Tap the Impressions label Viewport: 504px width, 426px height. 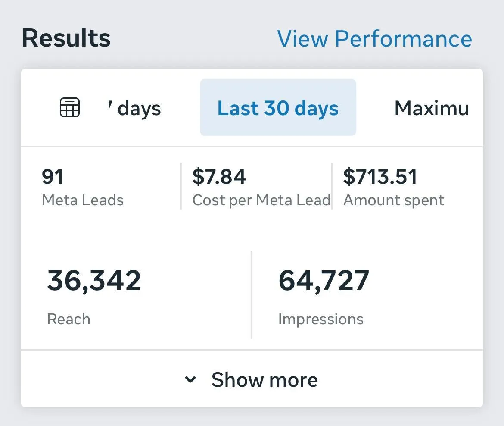pyautogui.click(x=320, y=319)
